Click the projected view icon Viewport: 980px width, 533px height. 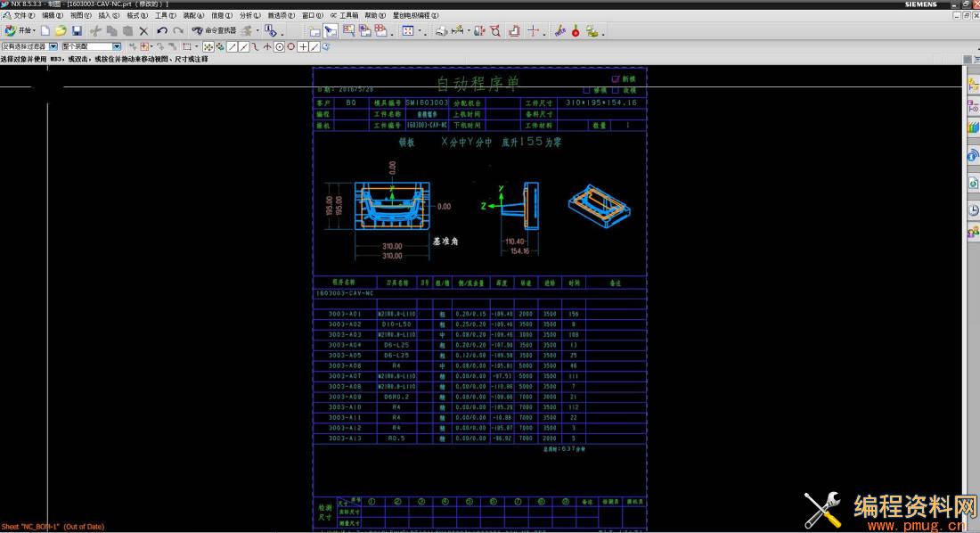[365, 30]
